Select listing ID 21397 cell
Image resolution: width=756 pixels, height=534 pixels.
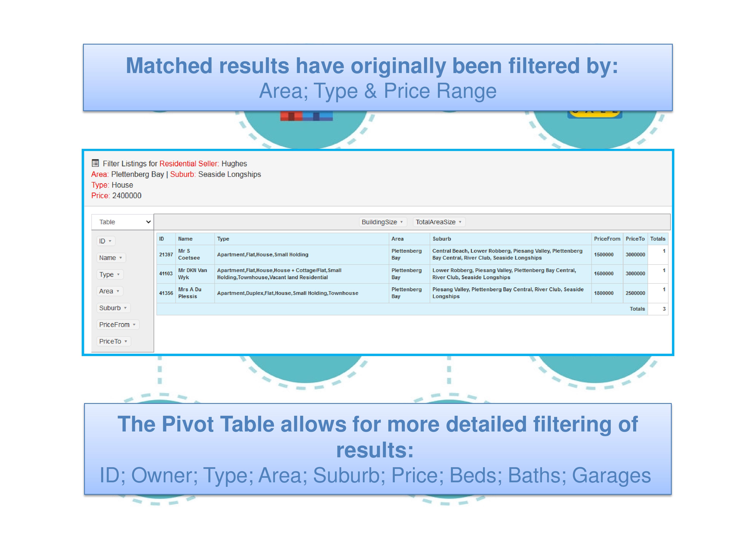click(x=166, y=255)
